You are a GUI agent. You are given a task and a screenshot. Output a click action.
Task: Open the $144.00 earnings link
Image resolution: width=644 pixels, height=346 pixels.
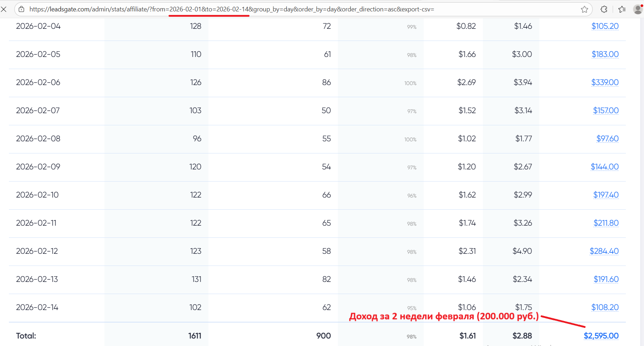tap(604, 167)
